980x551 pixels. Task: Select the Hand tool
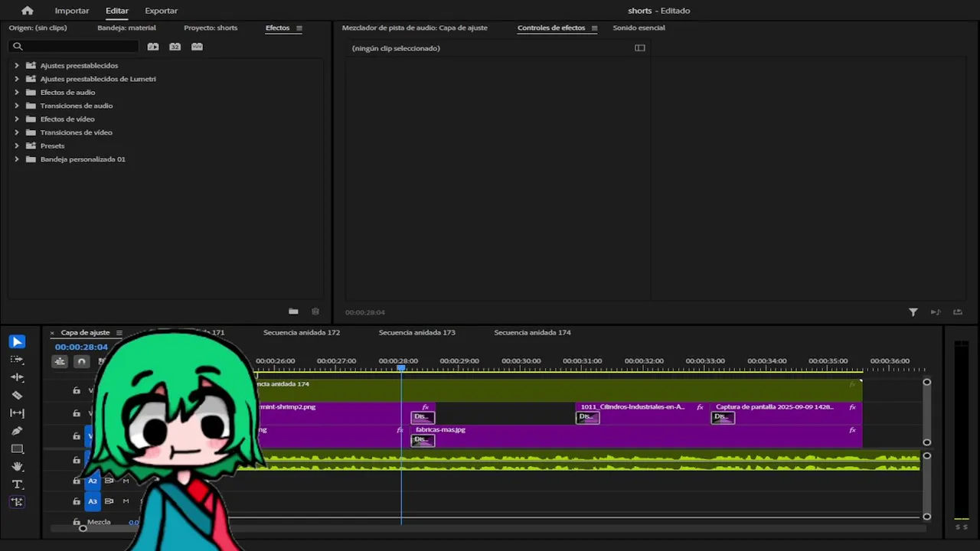click(x=17, y=467)
